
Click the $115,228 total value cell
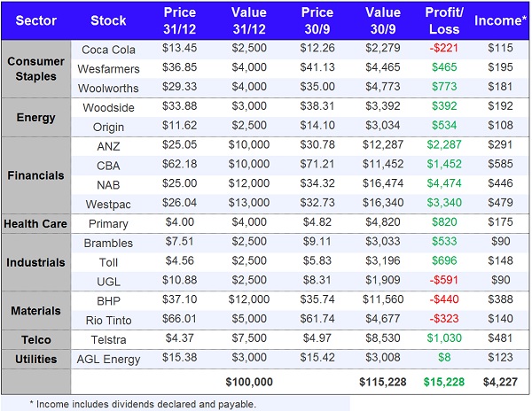(x=382, y=381)
